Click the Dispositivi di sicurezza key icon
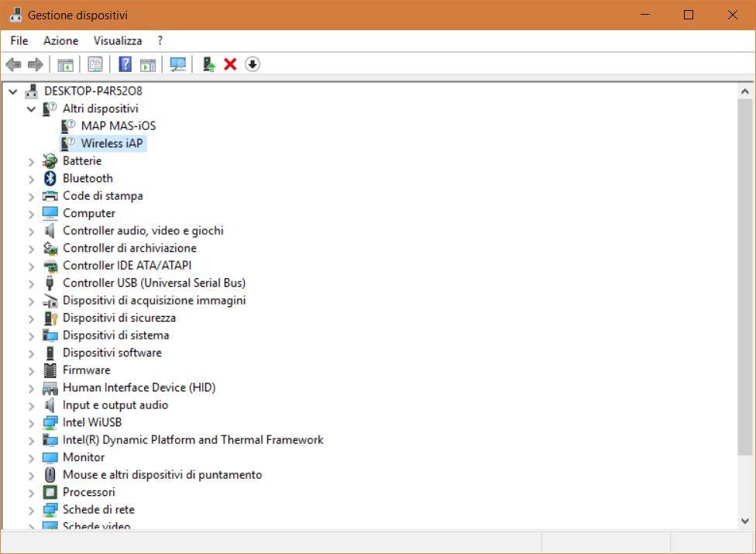The image size is (756, 554). [x=50, y=318]
